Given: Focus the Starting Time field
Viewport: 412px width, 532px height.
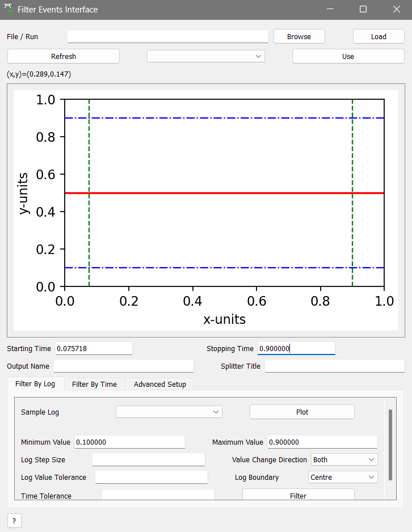Looking at the screenshot, I should click(93, 348).
